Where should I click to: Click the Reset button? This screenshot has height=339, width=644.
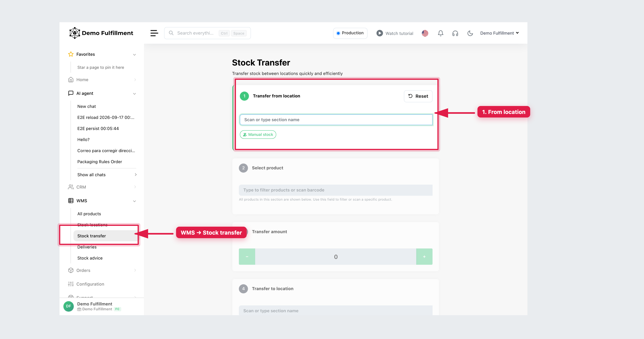pos(418,96)
